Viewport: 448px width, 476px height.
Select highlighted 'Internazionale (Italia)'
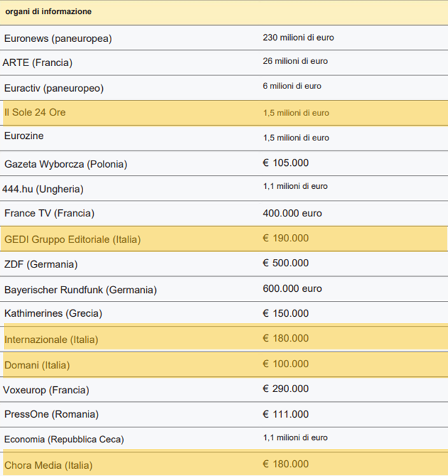[51, 340]
